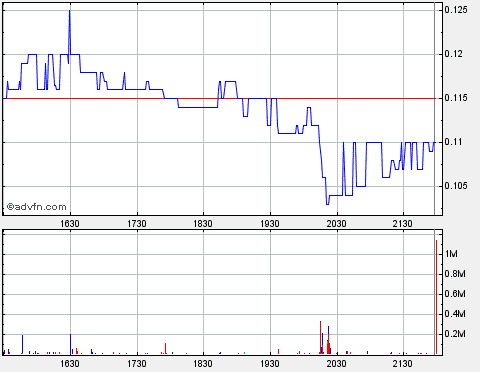480x372 pixels.
Task: Click the price line spike peak at 0.125
Action: coord(70,11)
